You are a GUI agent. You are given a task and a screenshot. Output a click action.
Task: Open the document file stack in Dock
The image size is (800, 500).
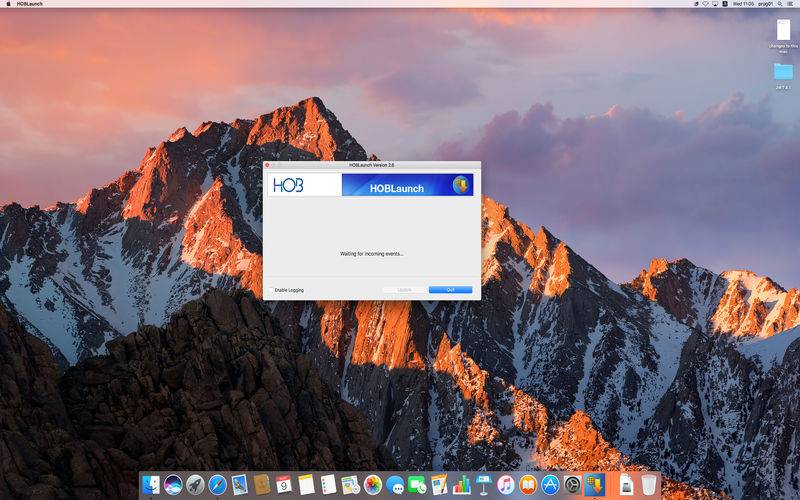click(x=626, y=485)
